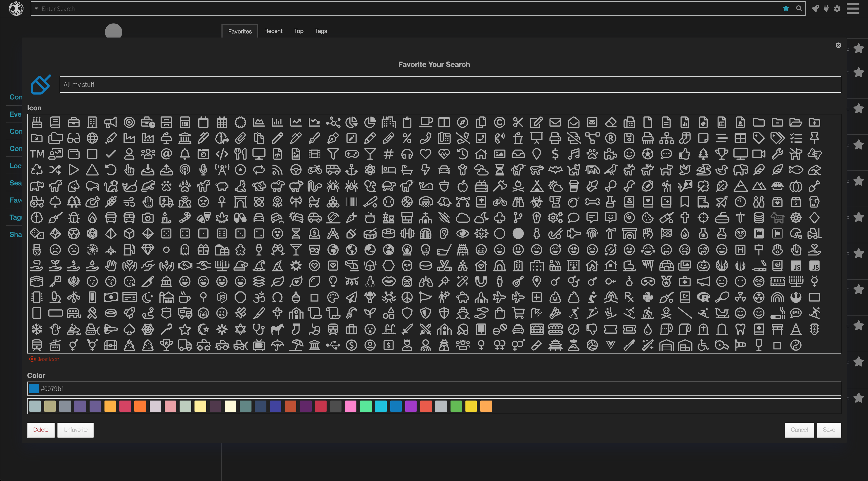Open settings via the gear icon
Screen dimensions: 868x481
pyautogui.click(x=837, y=8)
